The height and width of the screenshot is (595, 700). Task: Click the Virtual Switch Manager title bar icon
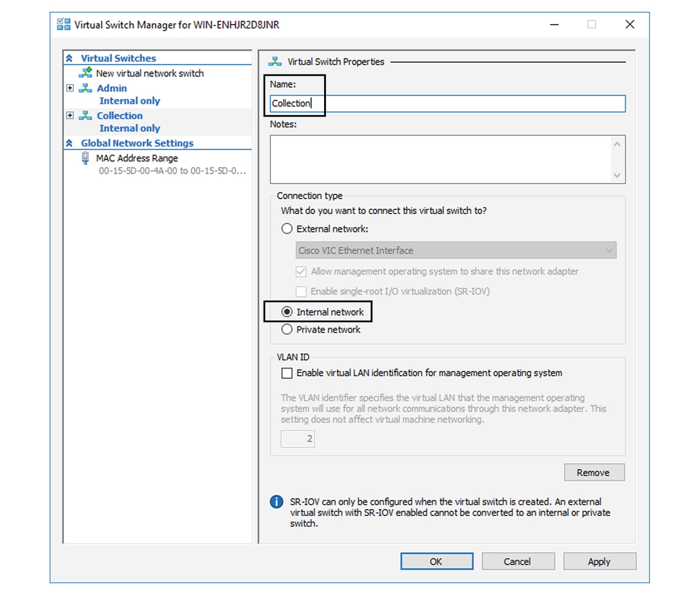(x=63, y=24)
